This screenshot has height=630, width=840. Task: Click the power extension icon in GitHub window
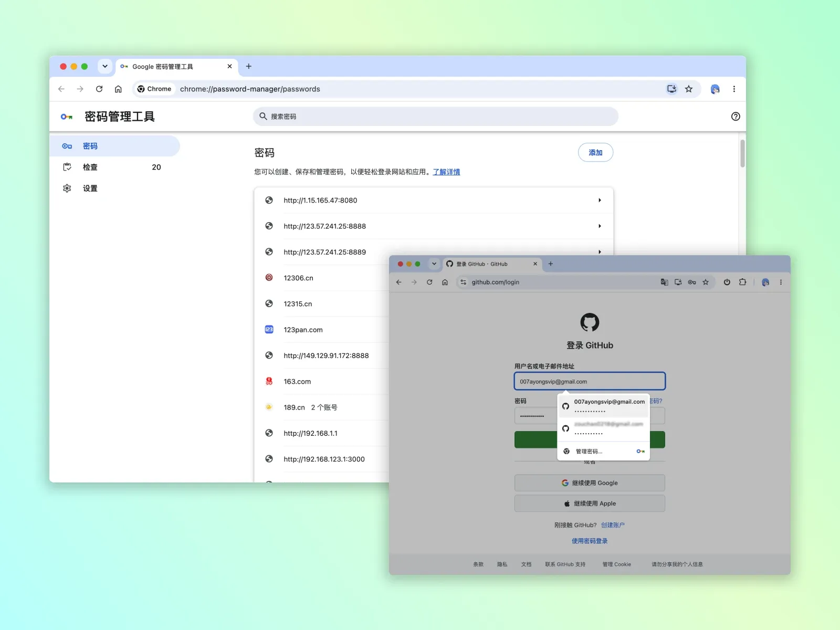[727, 282]
